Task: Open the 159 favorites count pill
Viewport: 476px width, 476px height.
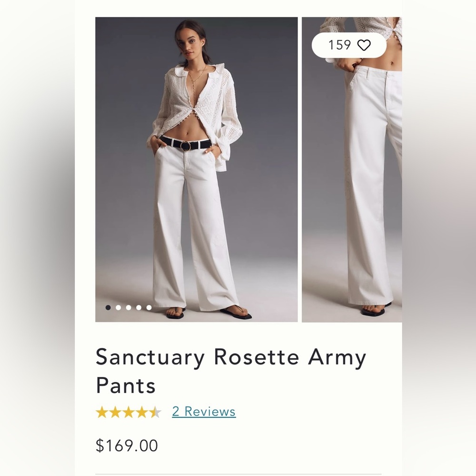Action: (x=349, y=44)
